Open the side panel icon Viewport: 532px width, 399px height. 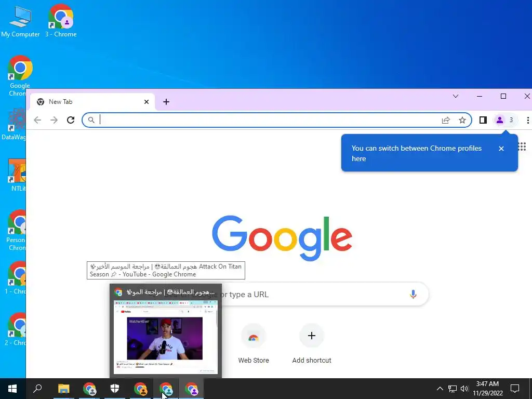pyautogui.click(x=483, y=120)
